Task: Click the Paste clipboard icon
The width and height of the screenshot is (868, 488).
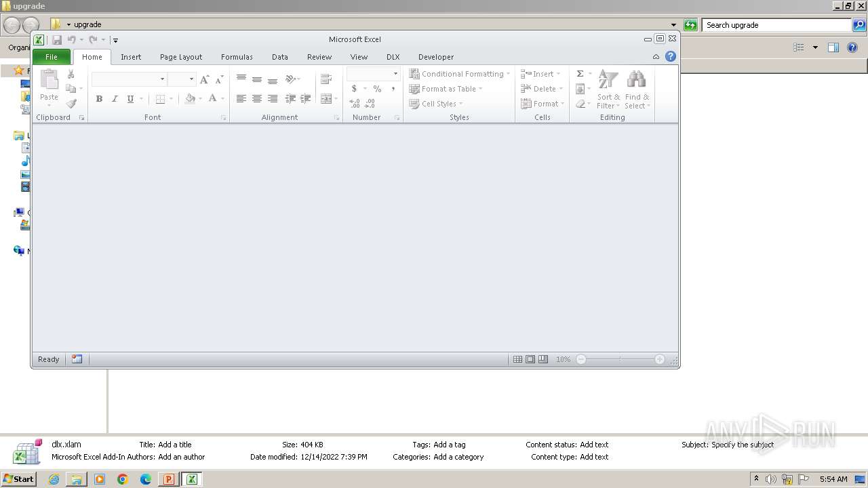Action: [49, 80]
